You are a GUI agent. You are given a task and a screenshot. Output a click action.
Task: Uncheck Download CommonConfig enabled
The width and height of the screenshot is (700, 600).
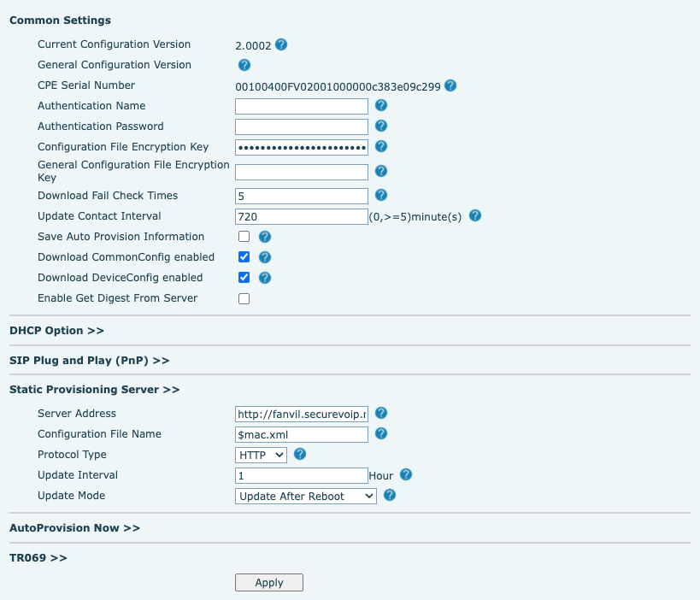tap(244, 256)
